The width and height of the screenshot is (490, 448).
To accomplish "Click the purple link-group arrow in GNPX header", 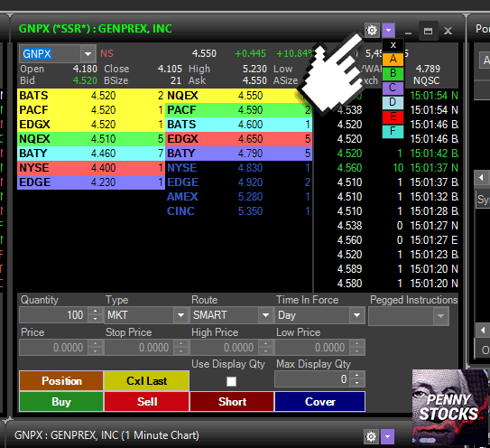I will 388,31.
